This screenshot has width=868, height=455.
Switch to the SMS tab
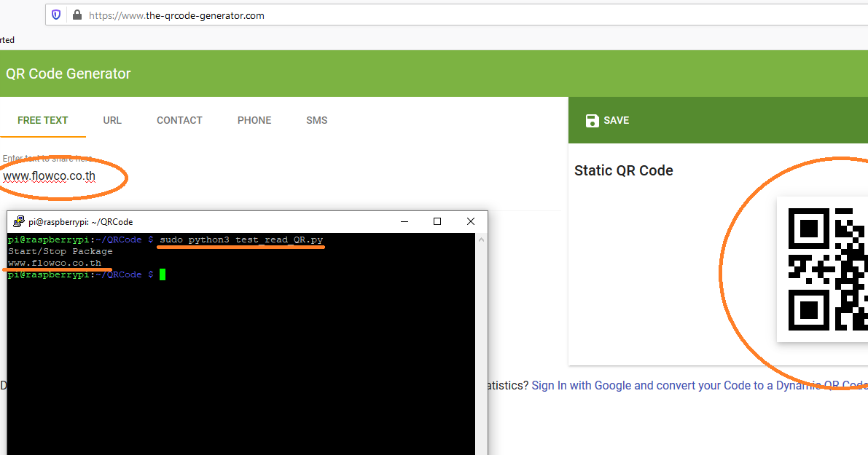(x=316, y=120)
